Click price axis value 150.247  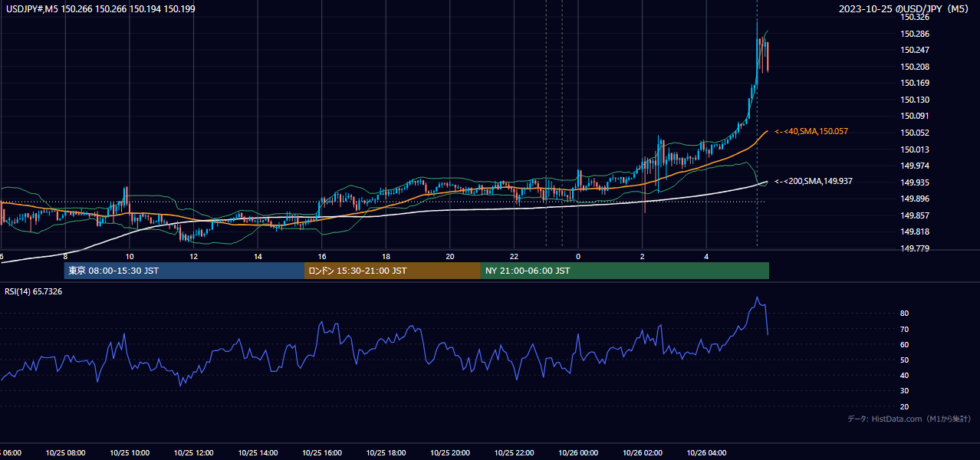915,50
